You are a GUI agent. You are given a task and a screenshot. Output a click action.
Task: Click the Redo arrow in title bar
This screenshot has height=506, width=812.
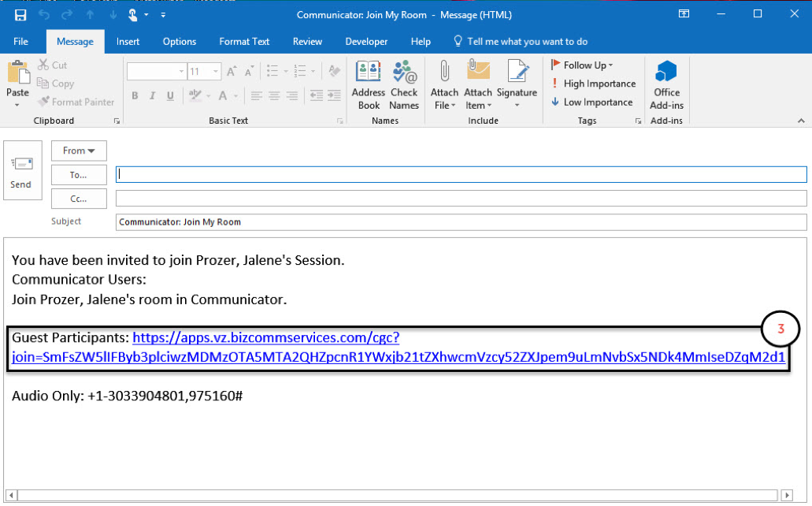pyautogui.click(x=67, y=15)
